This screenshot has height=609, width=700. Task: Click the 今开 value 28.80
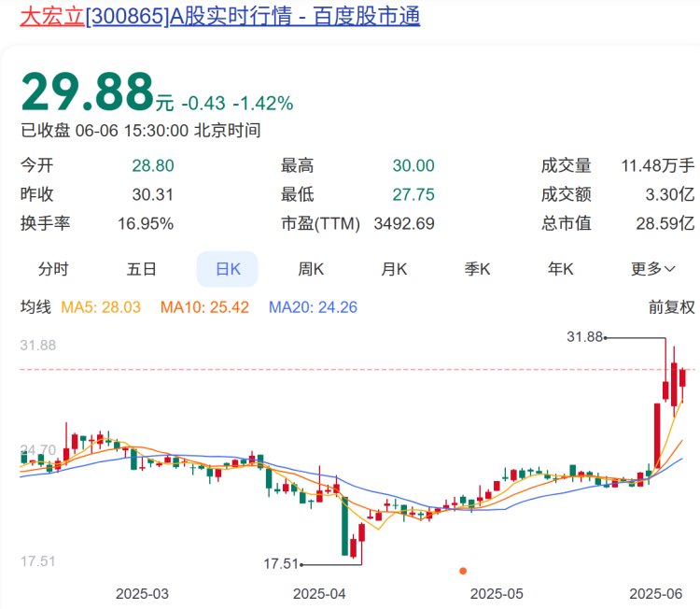(153, 165)
